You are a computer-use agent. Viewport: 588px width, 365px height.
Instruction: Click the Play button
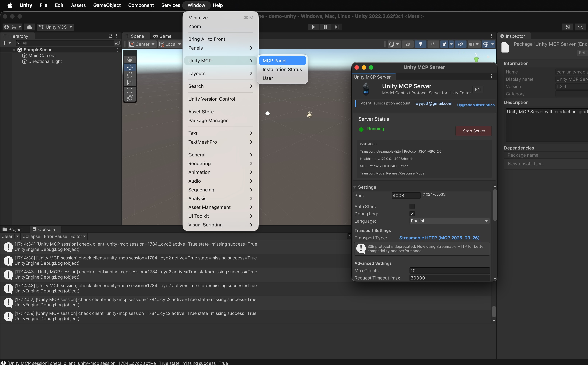313,27
